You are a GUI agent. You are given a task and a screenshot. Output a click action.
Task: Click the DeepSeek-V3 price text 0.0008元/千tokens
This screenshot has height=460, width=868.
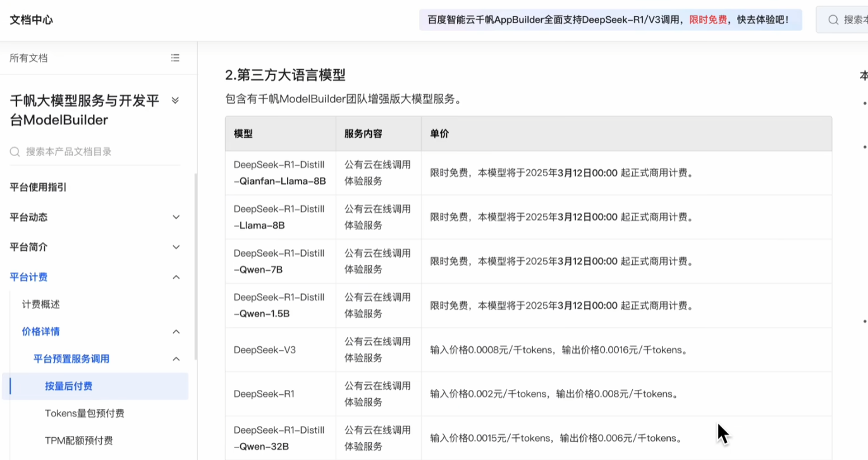pyautogui.click(x=510, y=349)
